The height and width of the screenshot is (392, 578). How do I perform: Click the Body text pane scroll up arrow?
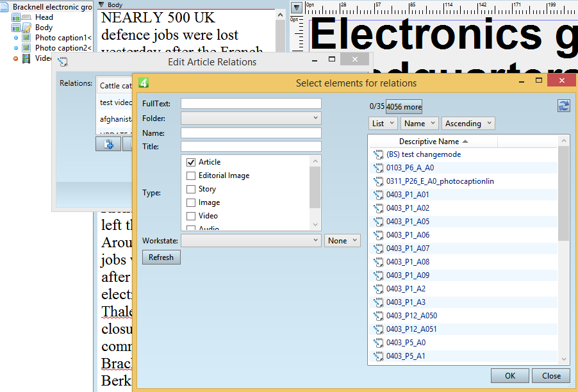(x=280, y=15)
